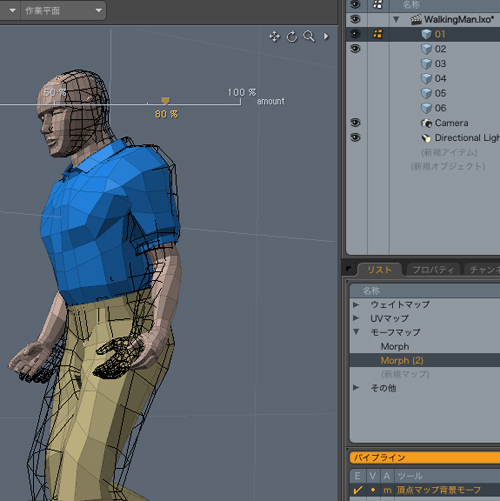Viewport: 500px width, 501px height.
Task: Click the 80 % amount slider handle
Action: (x=166, y=101)
